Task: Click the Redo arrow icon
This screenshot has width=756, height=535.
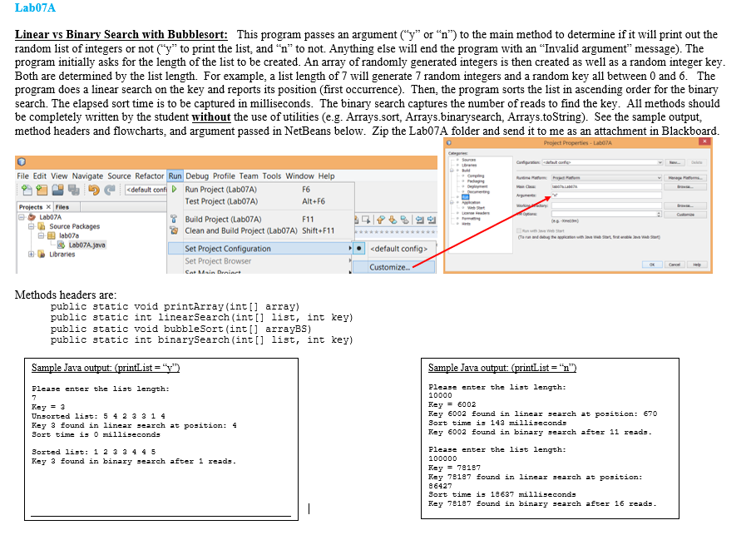Action: (111, 191)
